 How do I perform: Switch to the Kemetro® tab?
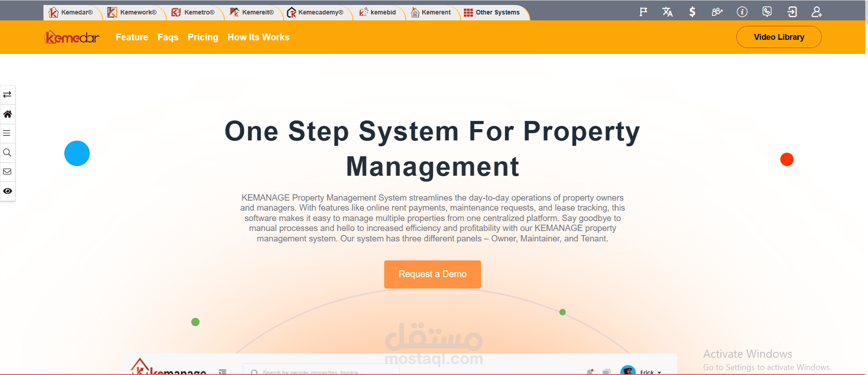tap(193, 12)
